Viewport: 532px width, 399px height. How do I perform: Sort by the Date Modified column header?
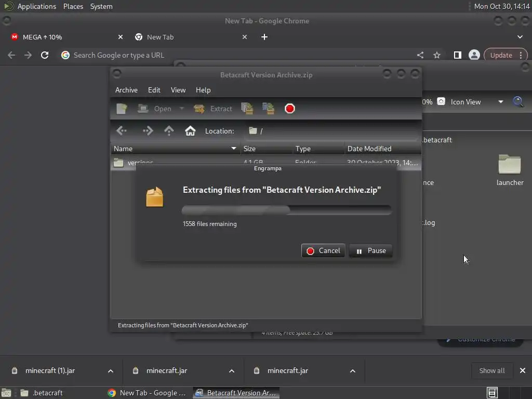[383, 149]
